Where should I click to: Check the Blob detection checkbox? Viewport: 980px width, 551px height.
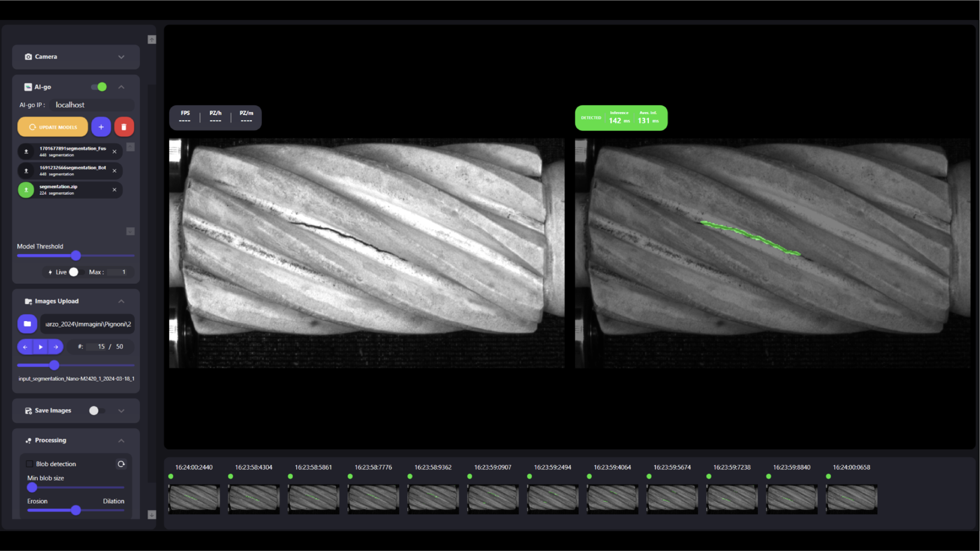point(30,464)
